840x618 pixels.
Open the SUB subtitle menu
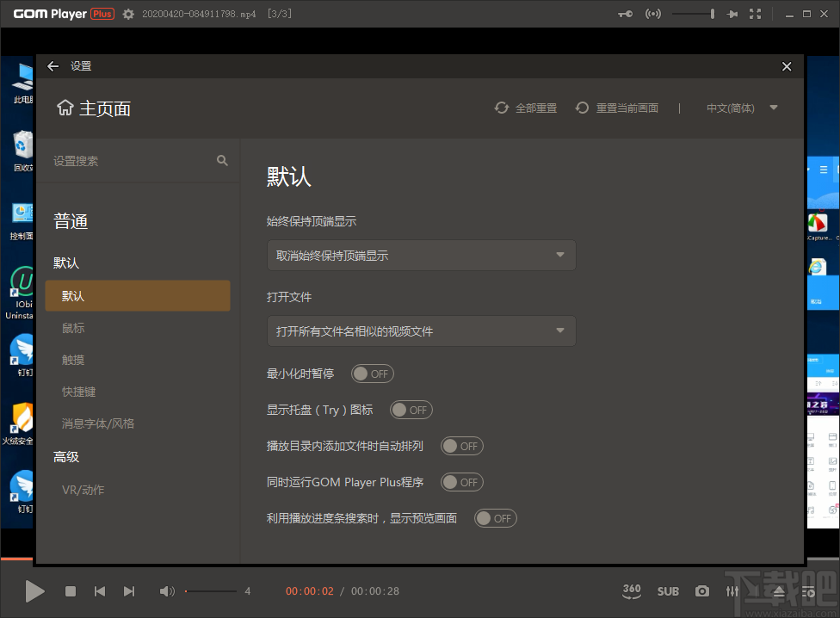click(x=668, y=591)
